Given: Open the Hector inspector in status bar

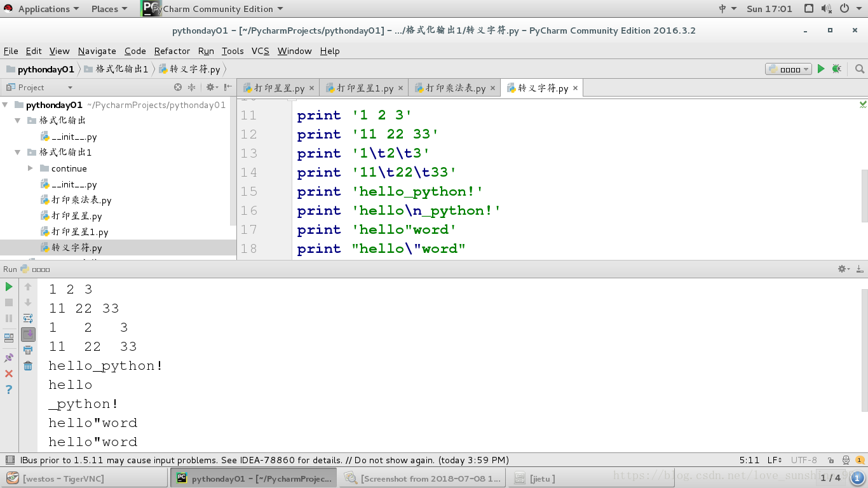Looking at the screenshot, I should coord(846,460).
